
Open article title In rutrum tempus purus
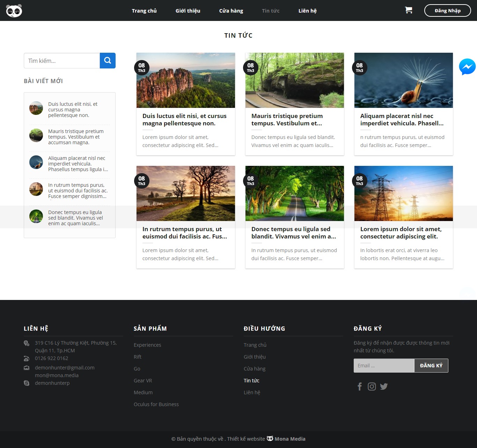pyautogui.click(x=185, y=233)
